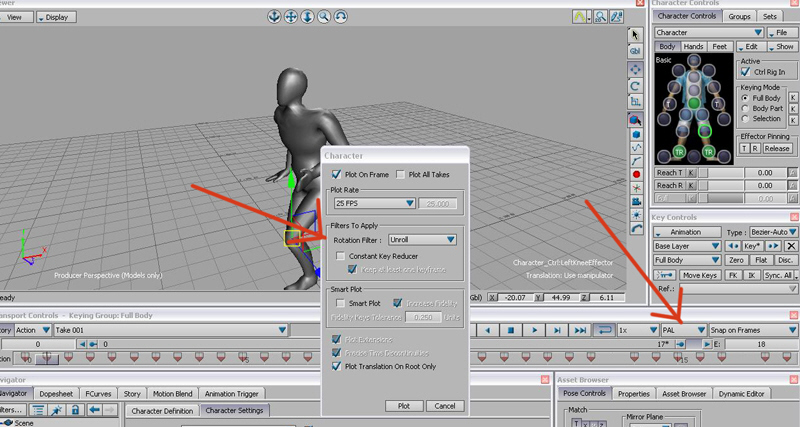Click the Plot button in Character dialog
This screenshot has width=800, height=427.
[404, 405]
